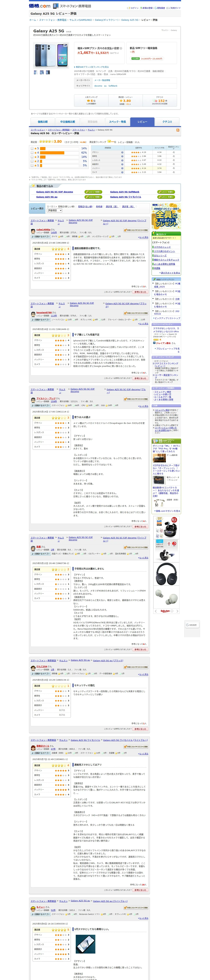
Task: Click kousien0798 reviewer avatar icon
Action: tap(33, 314)
